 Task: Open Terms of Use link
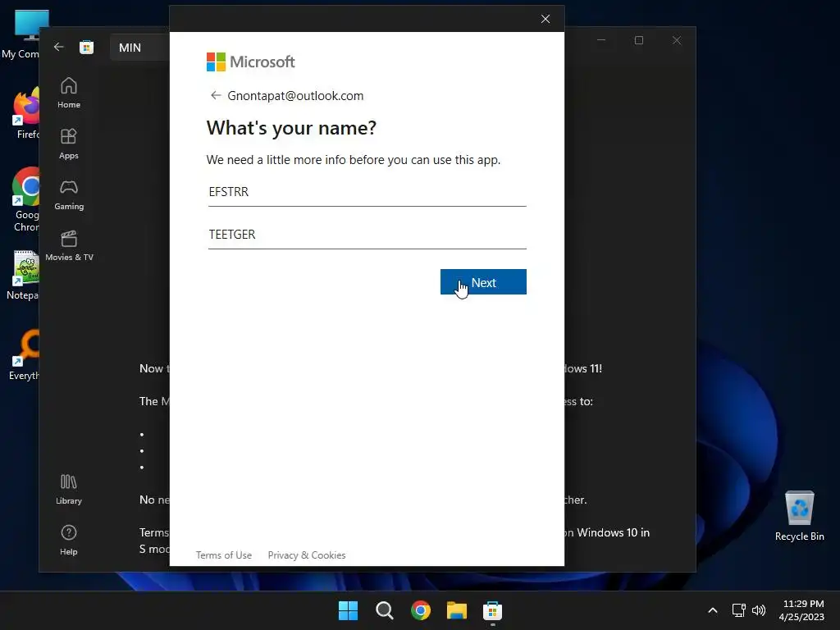click(x=223, y=555)
